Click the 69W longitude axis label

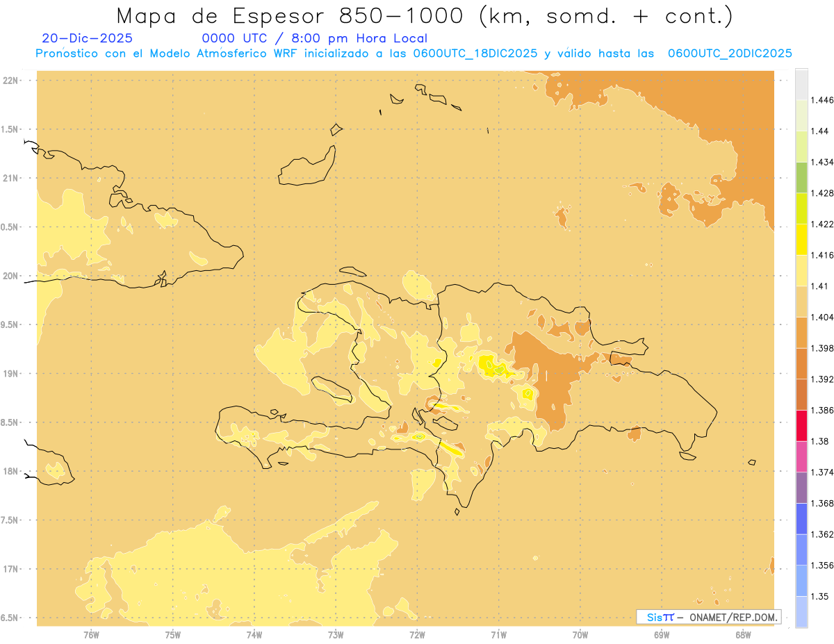coord(662,635)
